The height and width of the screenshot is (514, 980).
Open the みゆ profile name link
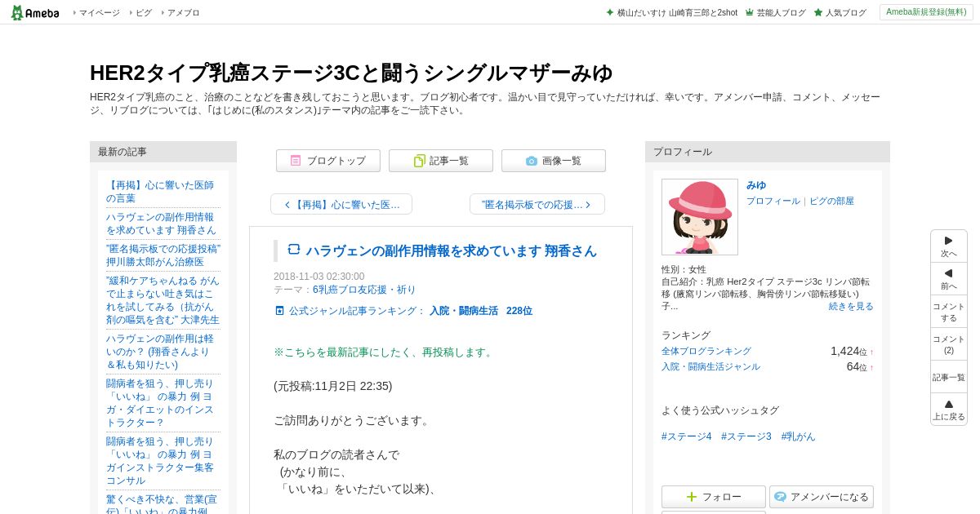tap(756, 185)
